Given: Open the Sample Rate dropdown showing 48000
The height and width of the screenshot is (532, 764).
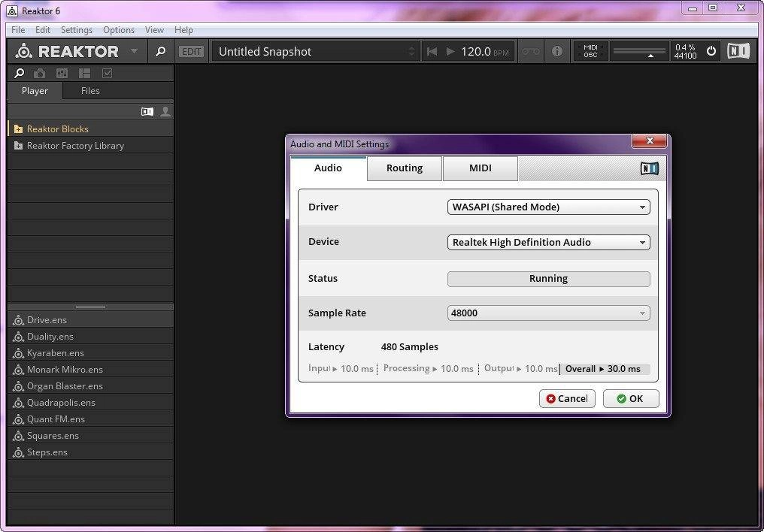Looking at the screenshot, I should (x=549, y=313).
